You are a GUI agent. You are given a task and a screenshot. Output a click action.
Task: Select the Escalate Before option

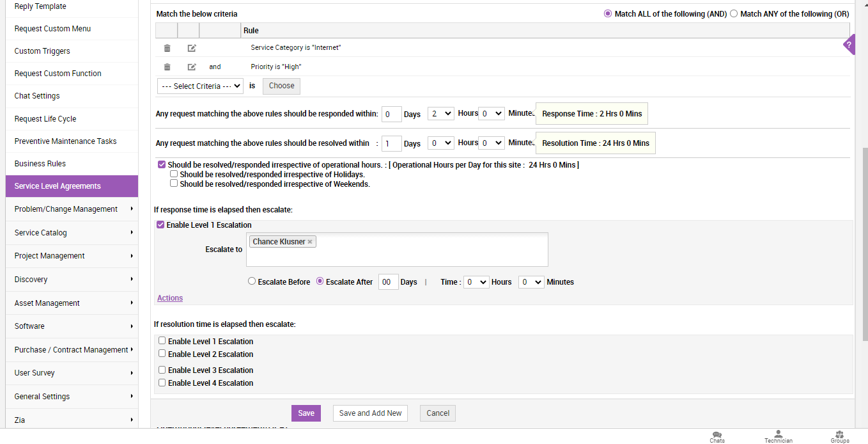click(252, 281)
